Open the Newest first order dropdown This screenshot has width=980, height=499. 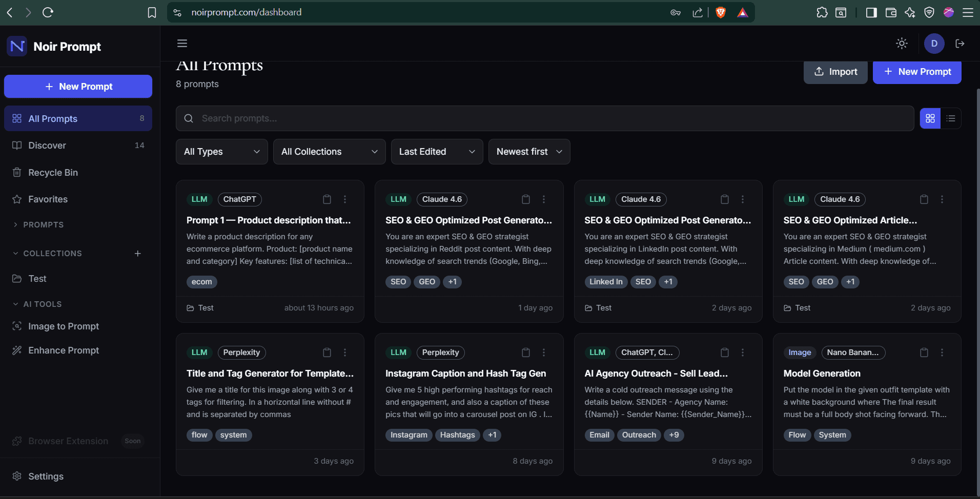[529, 152]
